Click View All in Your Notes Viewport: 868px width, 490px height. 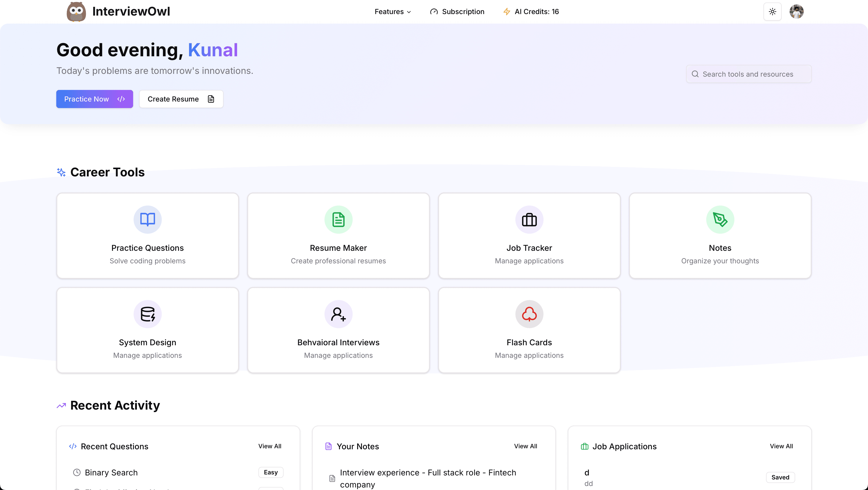526,446
